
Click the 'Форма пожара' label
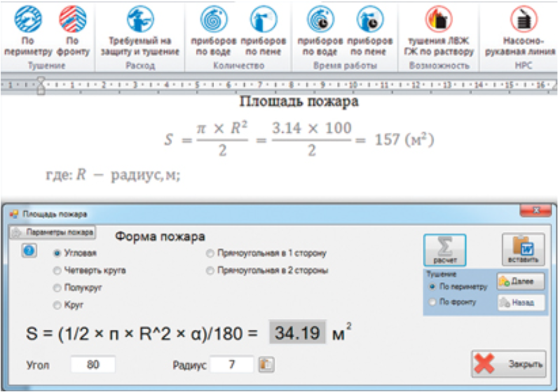(x=160, y=236)
